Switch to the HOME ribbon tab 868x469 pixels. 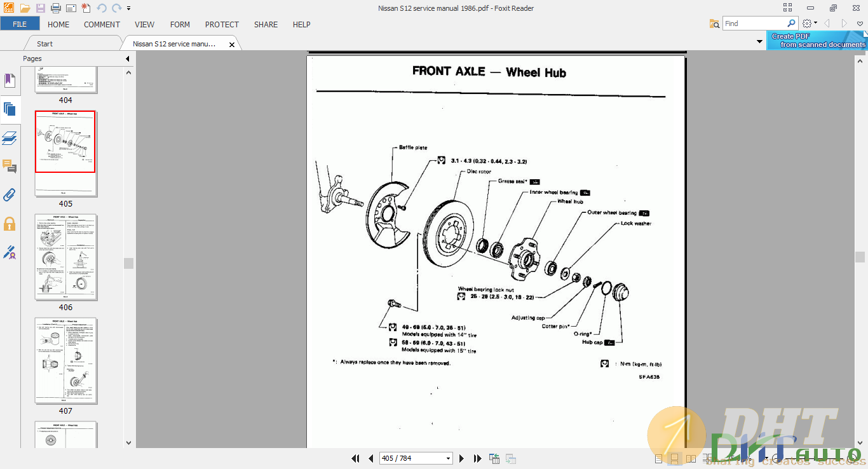coord(58,24)
